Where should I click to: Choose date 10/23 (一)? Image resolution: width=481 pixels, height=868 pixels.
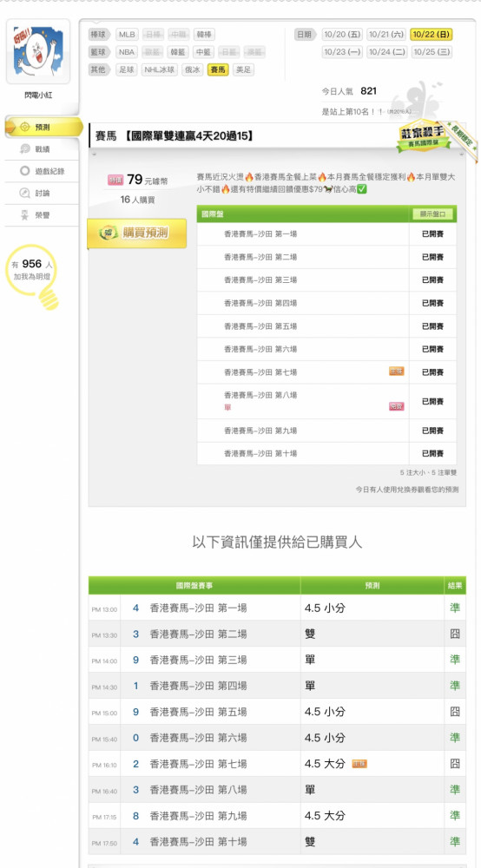(343, 52)
